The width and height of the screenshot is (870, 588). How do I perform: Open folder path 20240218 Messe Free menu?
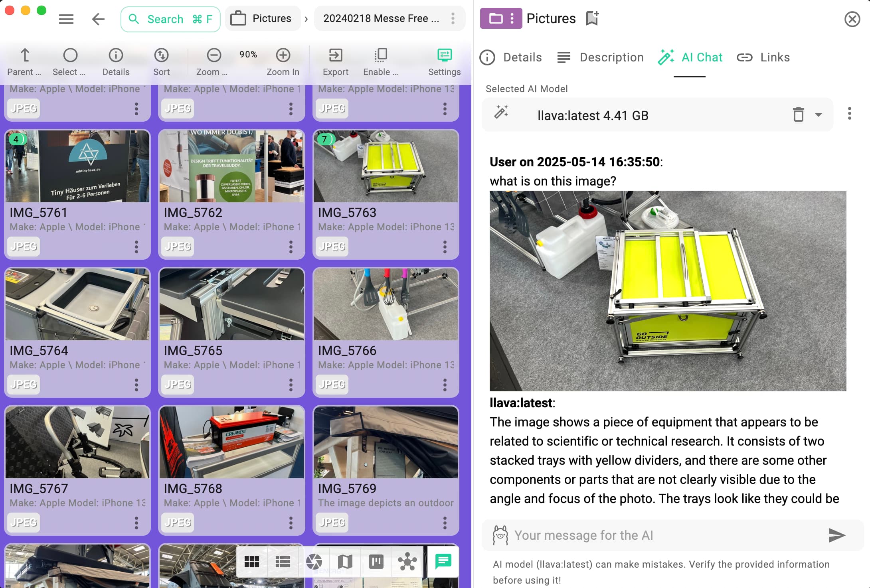[x=453, y=18]
